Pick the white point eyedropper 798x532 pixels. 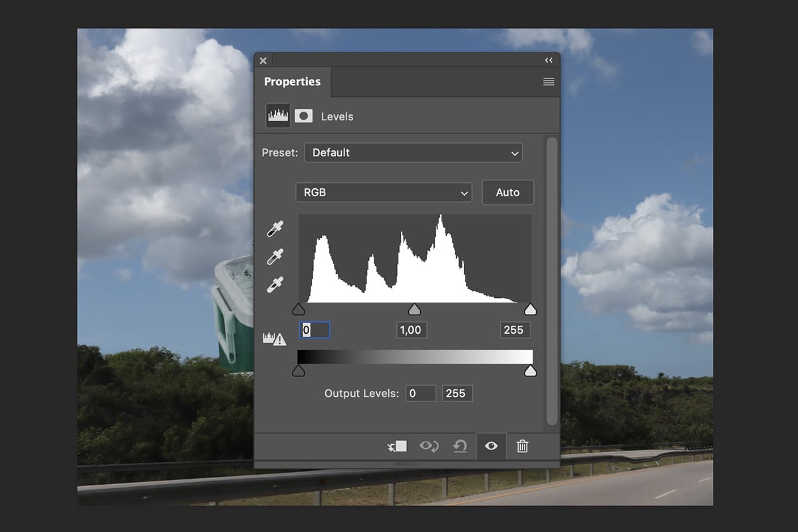[275, 285]
